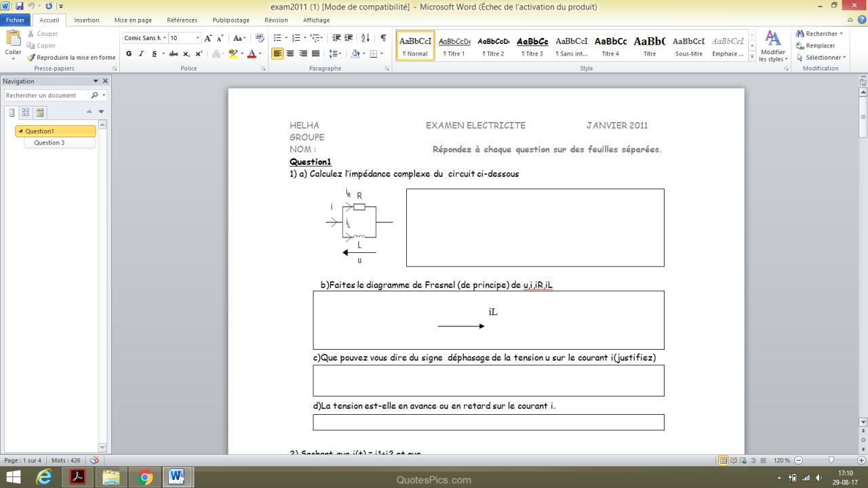
Task: Click Modifier les styles
Action: [772, 46]
